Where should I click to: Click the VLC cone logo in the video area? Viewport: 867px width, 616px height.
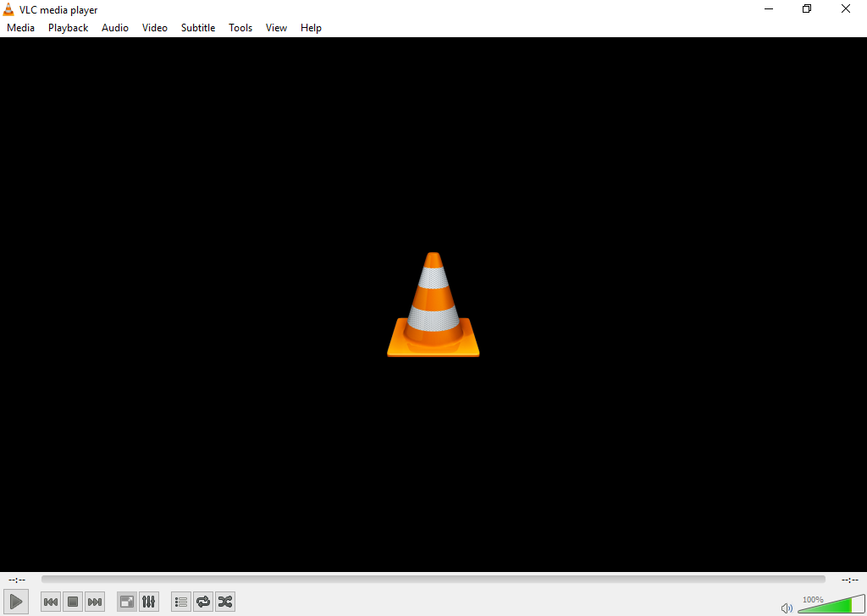coord(433,305)
